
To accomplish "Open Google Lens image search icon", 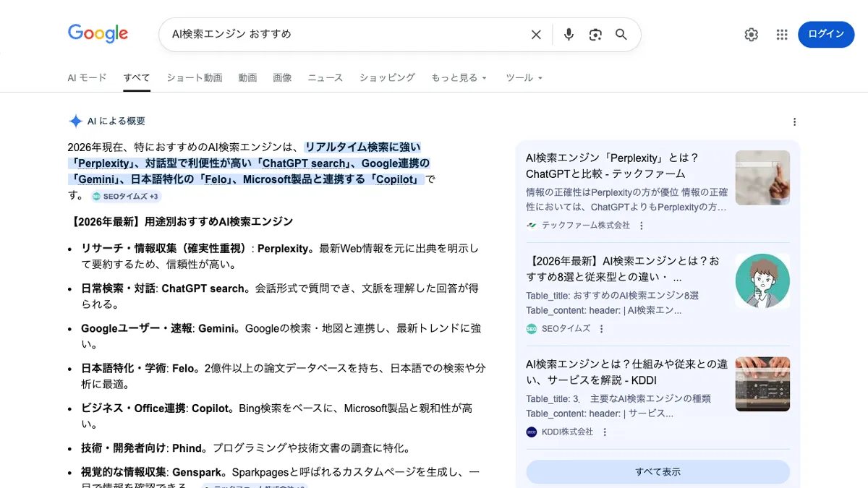I will point(595,35).
